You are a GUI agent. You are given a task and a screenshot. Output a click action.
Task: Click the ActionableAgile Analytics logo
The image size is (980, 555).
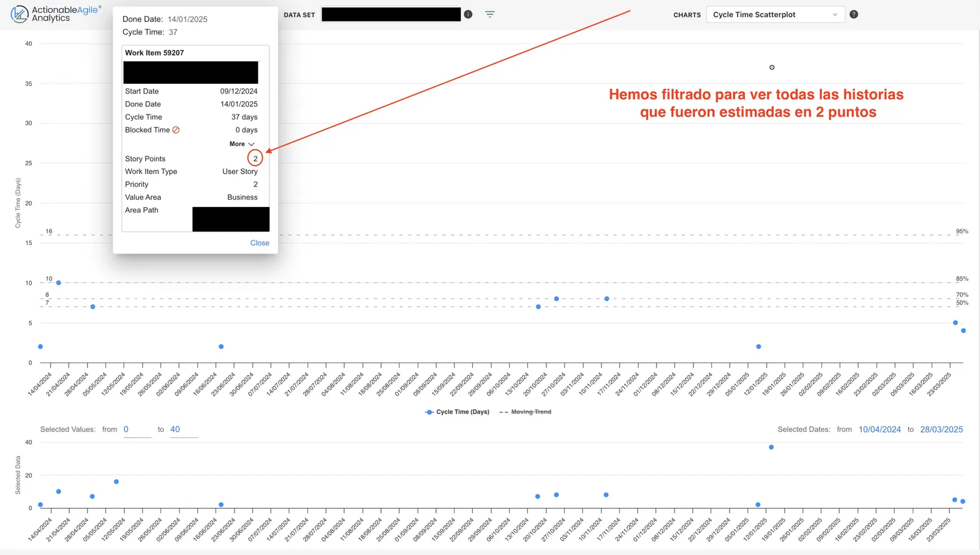(x=56, y=14)
